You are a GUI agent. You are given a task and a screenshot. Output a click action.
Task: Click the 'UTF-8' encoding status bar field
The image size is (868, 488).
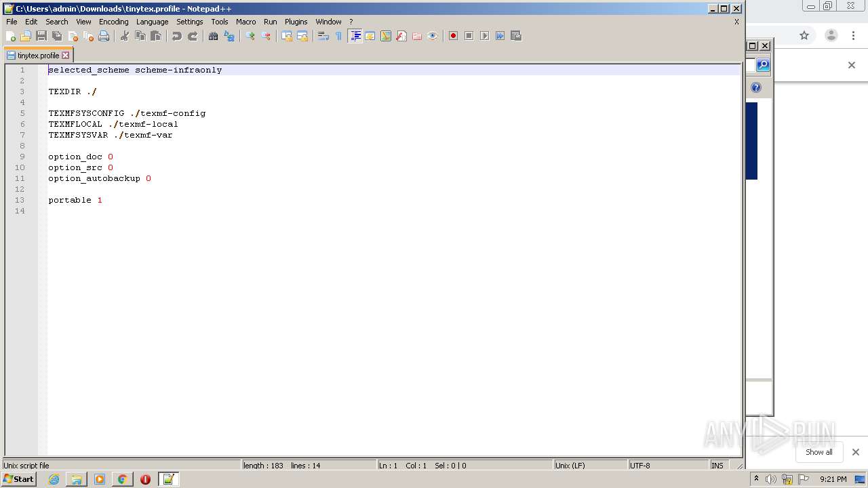pos(668,466)
